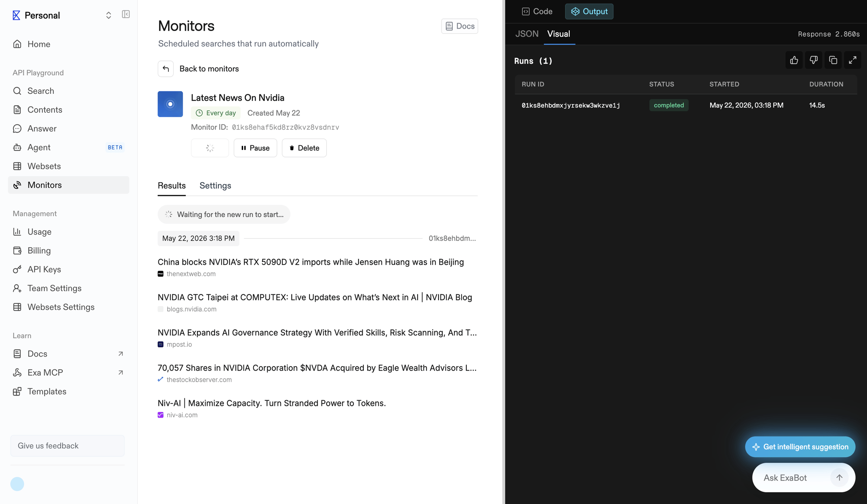Click the Every day schedule badge

point(216,113)
